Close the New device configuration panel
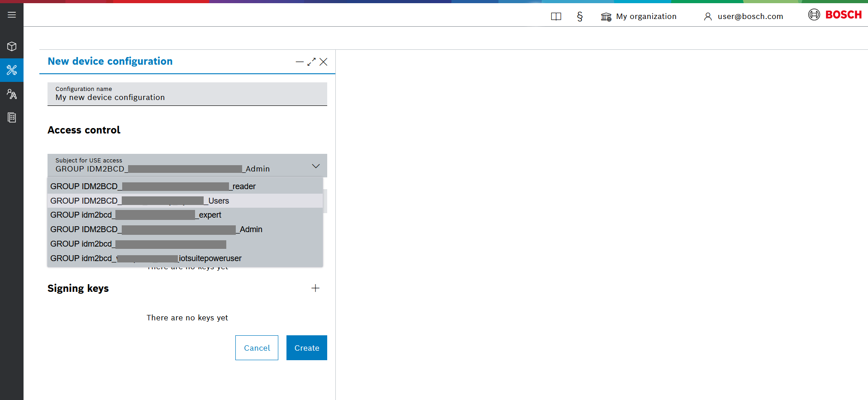The height and width of the screenshot is (400, 868). point(323,62)
